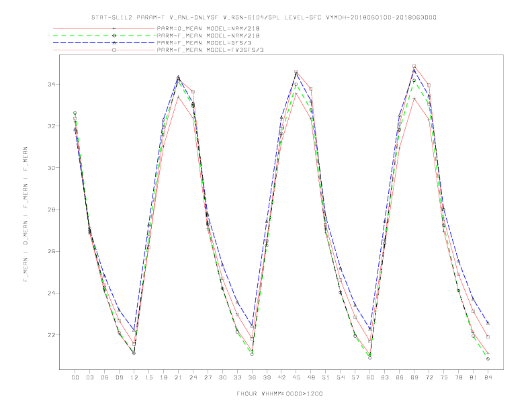Click x-axis forecast hour label 03
Viewport: 532px width, 411px height.
[89, 377]
